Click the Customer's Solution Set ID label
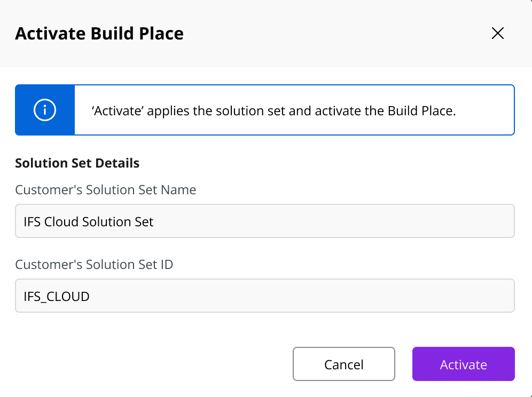532x397 pixels. tap(94, 265)
